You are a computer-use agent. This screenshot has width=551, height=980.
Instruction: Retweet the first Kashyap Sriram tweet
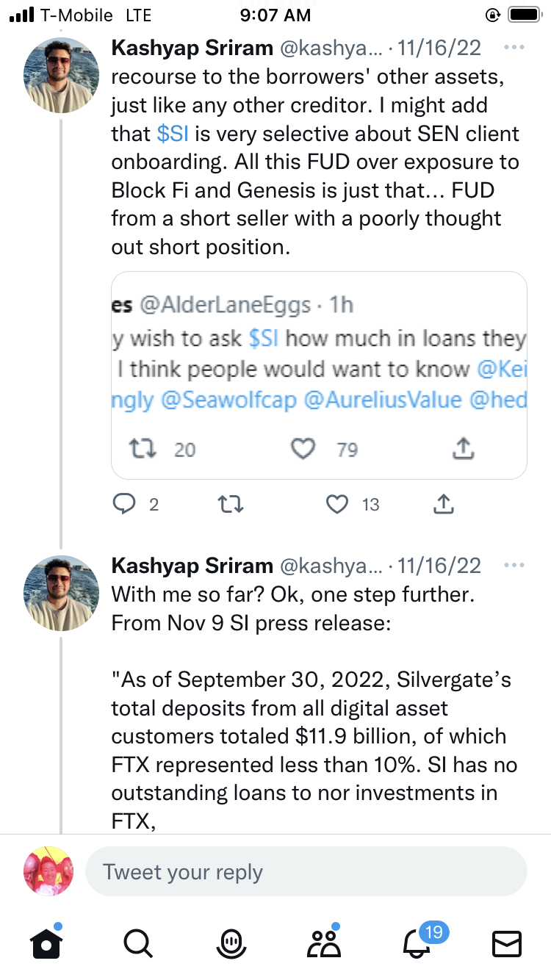[x=231, y=504]
